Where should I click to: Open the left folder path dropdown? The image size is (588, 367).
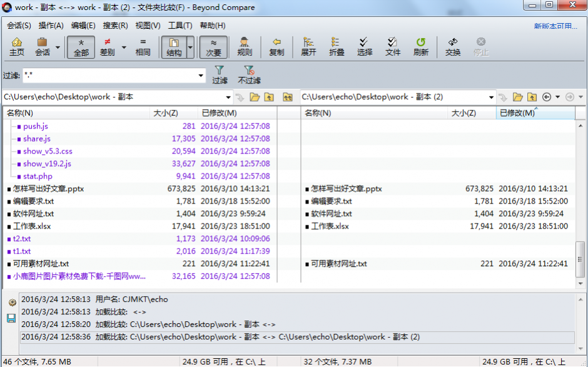pos(228,97)
